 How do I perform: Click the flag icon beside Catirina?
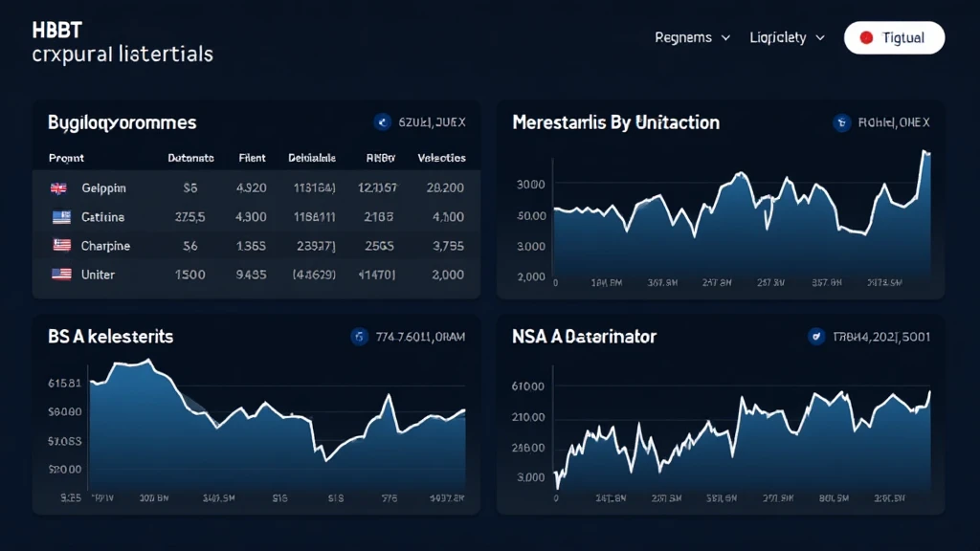61,217
